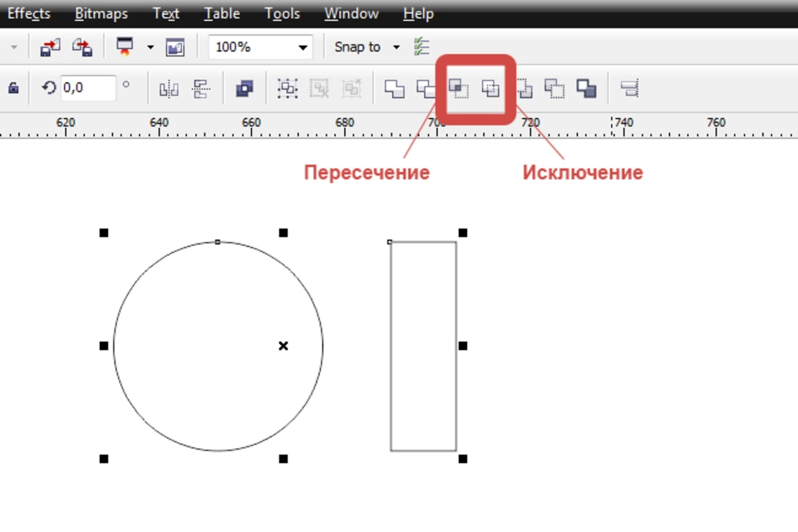Open the Application launcher icon

(125, 47)
